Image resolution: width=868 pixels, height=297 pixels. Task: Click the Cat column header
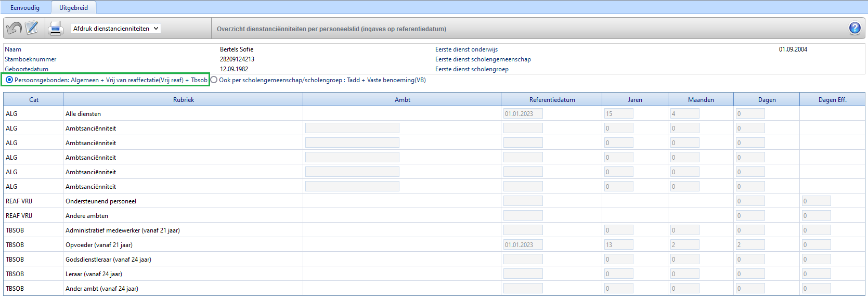coord(33,99)
